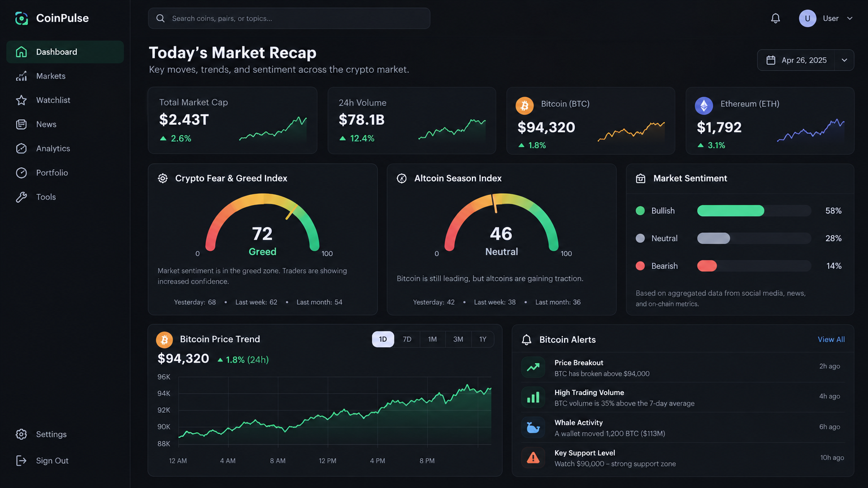Click the Whale Activity whale icon

(x=533, y=428)
